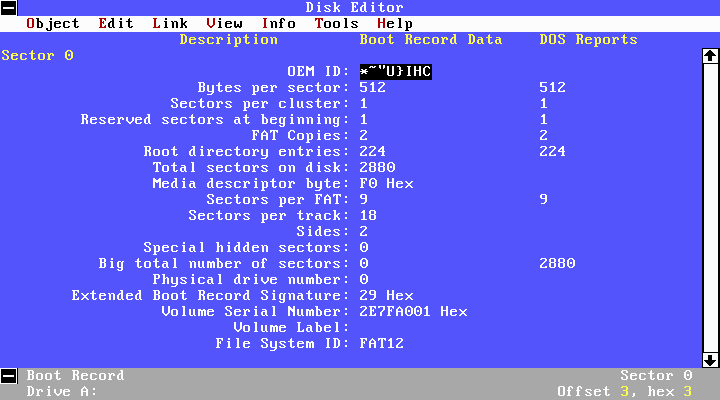Click the DOS Reports column header
Viewport: 720px width, 400px height.
[x=588, y=39]
